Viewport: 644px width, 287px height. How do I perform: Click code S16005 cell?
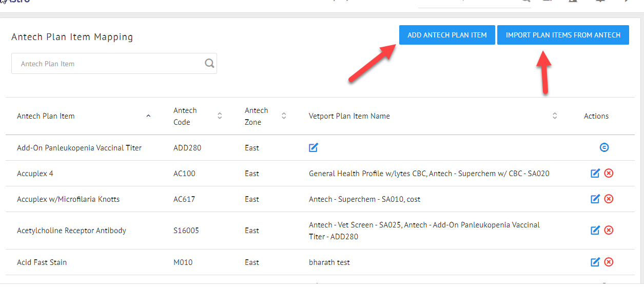pos(186,231)
